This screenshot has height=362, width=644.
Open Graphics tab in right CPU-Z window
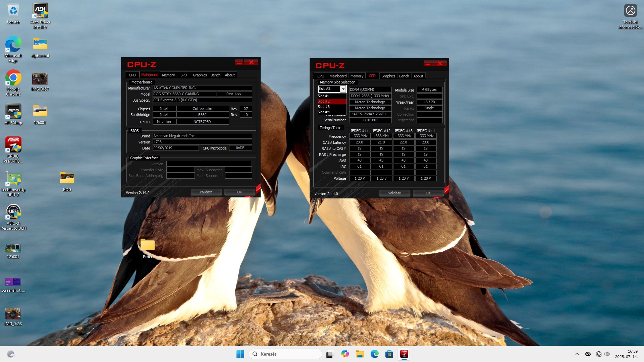point(388,76)
